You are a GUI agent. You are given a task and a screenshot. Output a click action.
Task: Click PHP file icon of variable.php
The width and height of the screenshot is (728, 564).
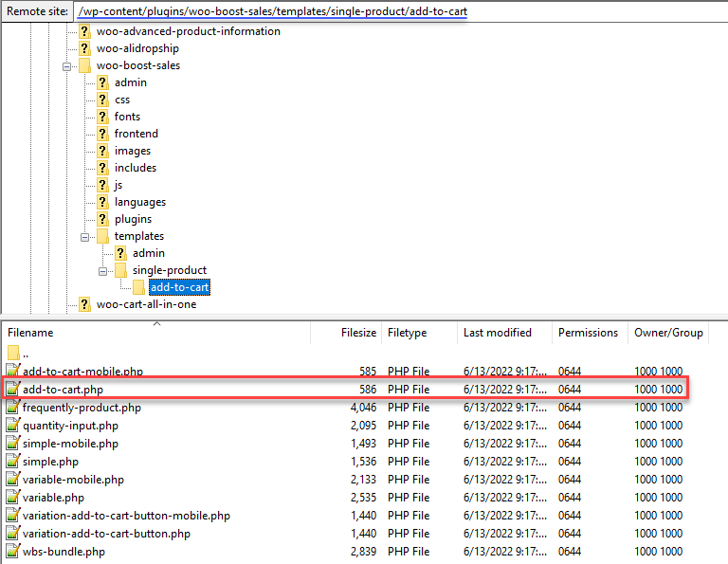click(13, 497)
